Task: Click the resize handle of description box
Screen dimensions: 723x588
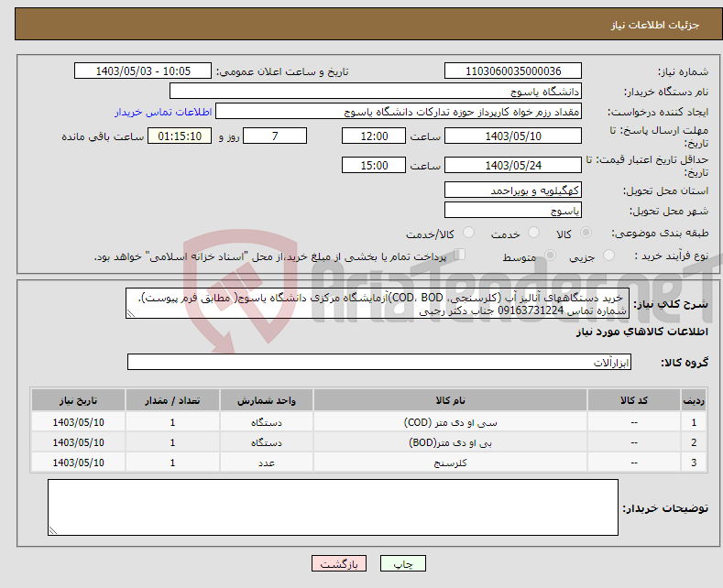Action: [130, 314]
